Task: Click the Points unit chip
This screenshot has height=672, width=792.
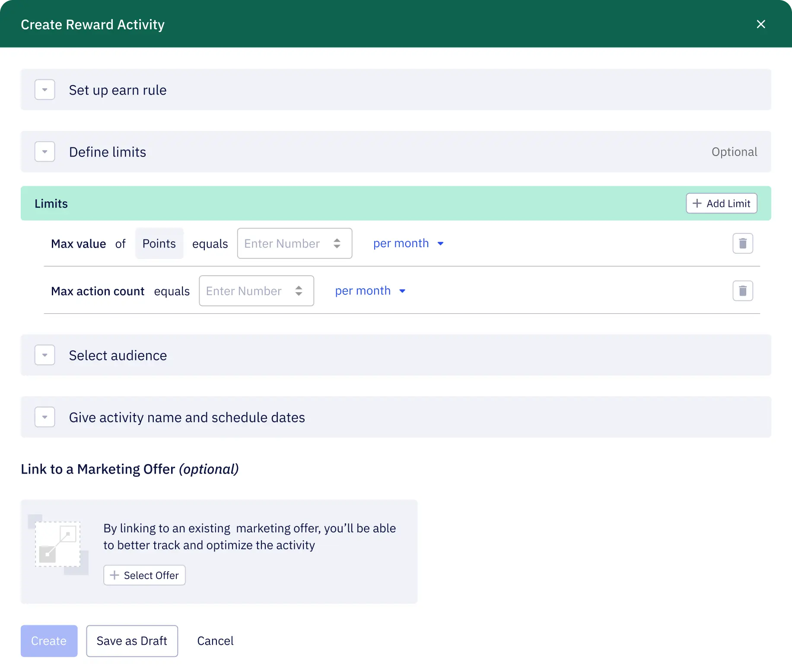Action: click(159, 244)
